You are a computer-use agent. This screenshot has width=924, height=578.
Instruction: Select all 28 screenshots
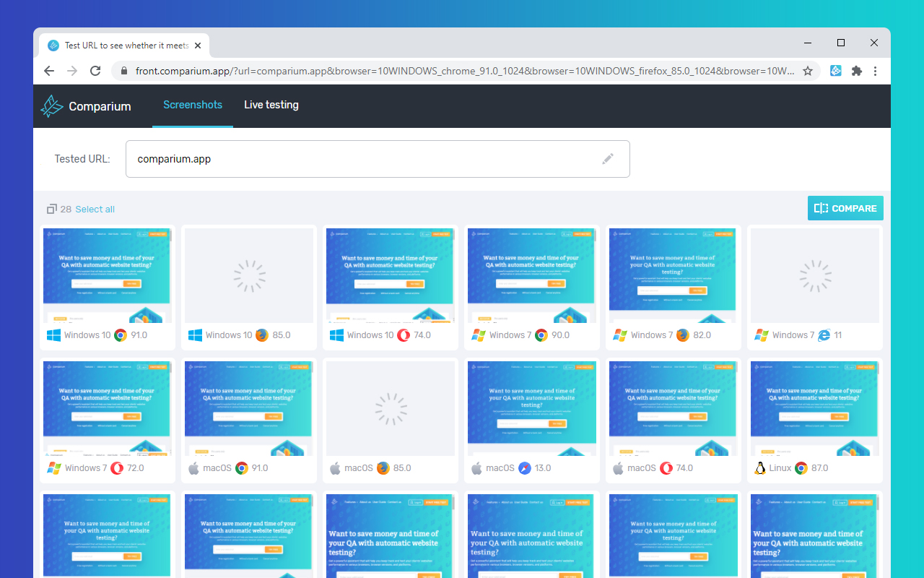(94, 209)
